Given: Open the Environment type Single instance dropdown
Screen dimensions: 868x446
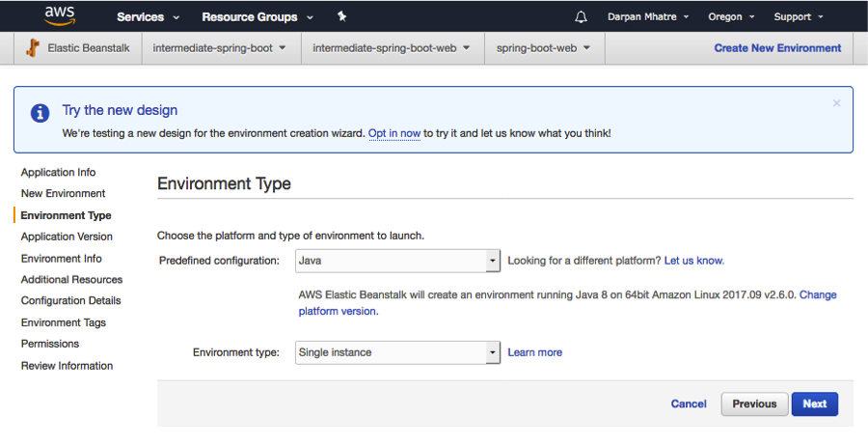Looking at the screenshot, I should pyautogui.click(x=397, y=352).
